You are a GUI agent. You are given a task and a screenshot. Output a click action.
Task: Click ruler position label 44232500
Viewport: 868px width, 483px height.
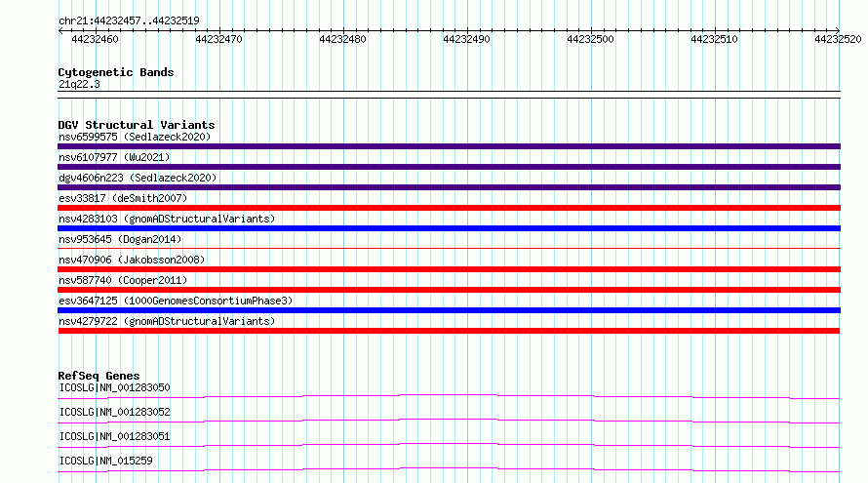coord(591,39)
